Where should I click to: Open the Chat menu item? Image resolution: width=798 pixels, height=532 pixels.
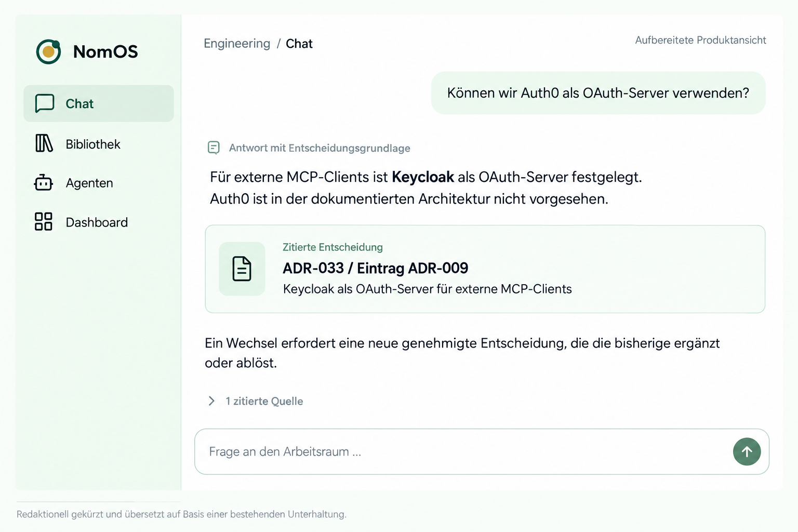(99, 103)
